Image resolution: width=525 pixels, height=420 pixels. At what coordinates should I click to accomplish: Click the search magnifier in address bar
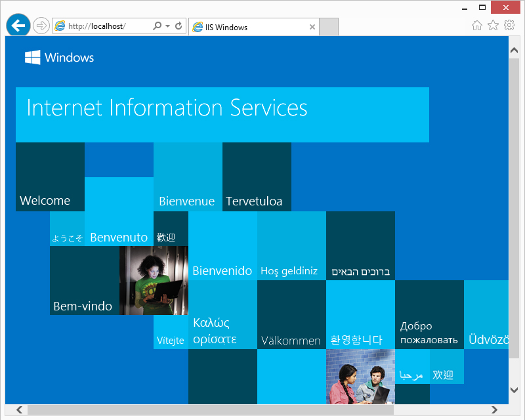coord(157,26)
